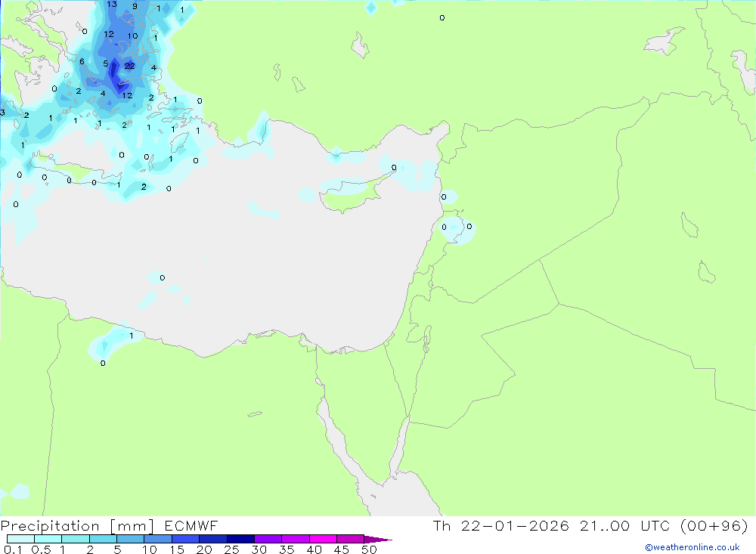
Task: Click the Cyprus island on the map
Action: tap(351, 195)
